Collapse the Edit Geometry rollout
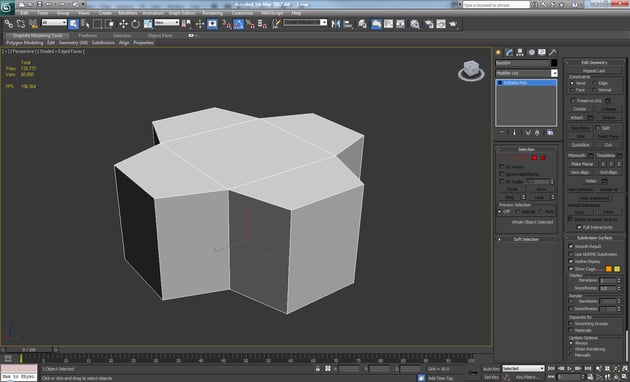This screenshot has height=382, width=630. click(594, 62)
